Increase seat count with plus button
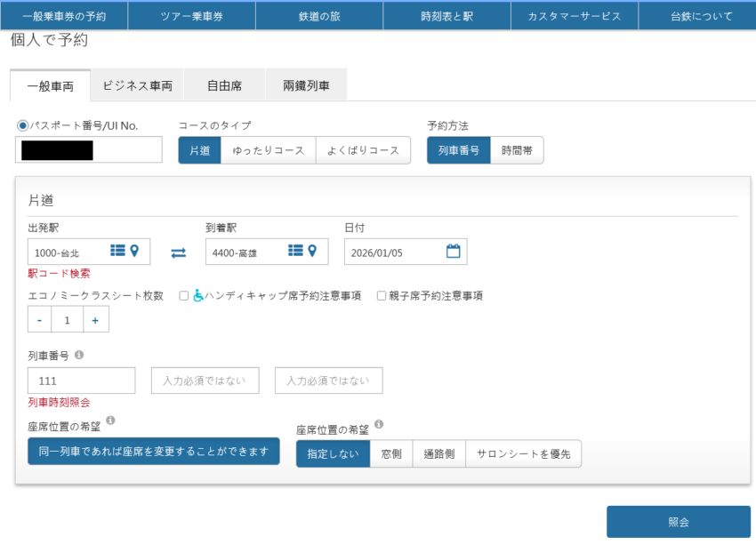Viewport: 756px width, 545px height. 95,319
